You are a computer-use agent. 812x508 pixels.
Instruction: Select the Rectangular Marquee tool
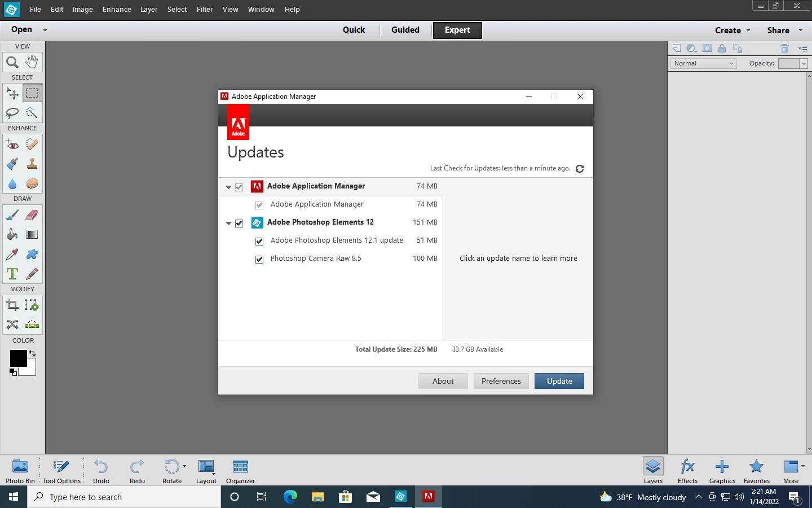click(x=32, y=93)
